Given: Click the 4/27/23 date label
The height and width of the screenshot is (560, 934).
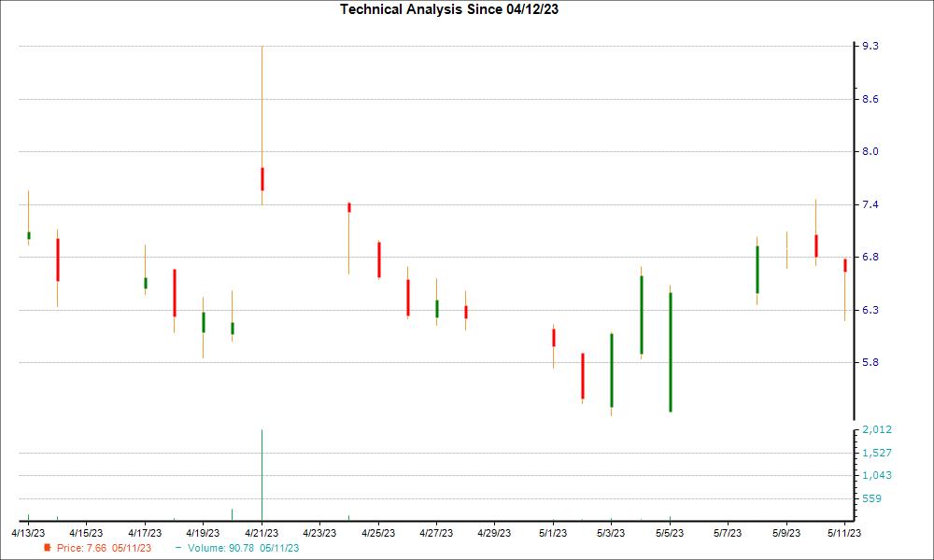Looking at the screenshot, I should click(436, 533).
